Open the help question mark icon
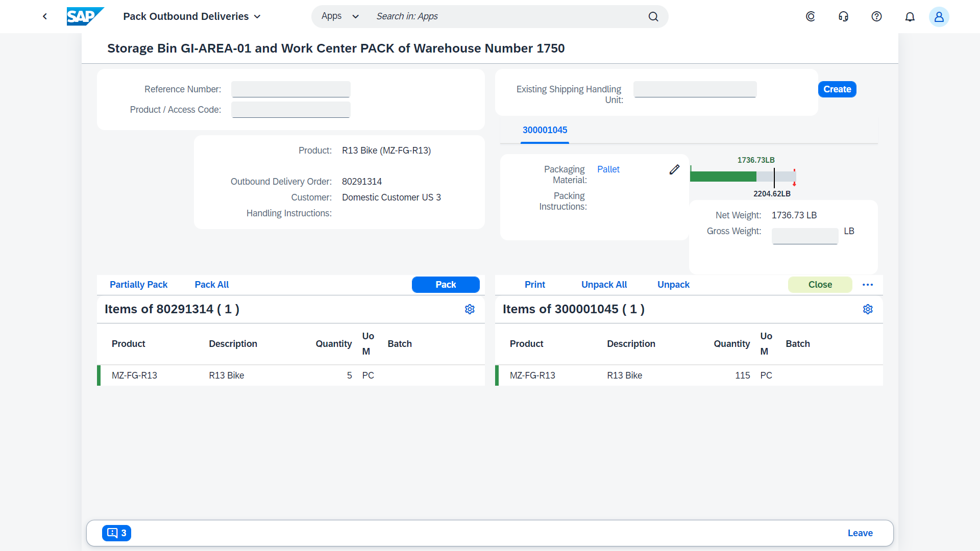The height and width of the screenshot is (551, 980). point(876,16)
